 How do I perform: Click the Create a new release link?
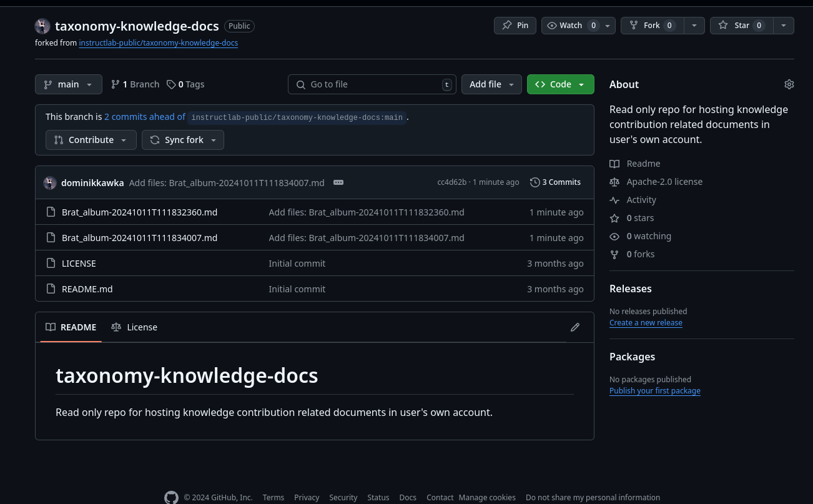point(646,323)
